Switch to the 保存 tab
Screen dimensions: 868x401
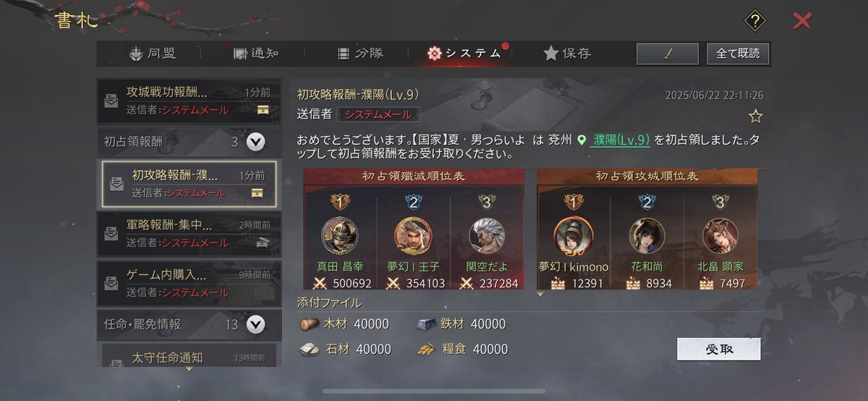coord(567,54)
